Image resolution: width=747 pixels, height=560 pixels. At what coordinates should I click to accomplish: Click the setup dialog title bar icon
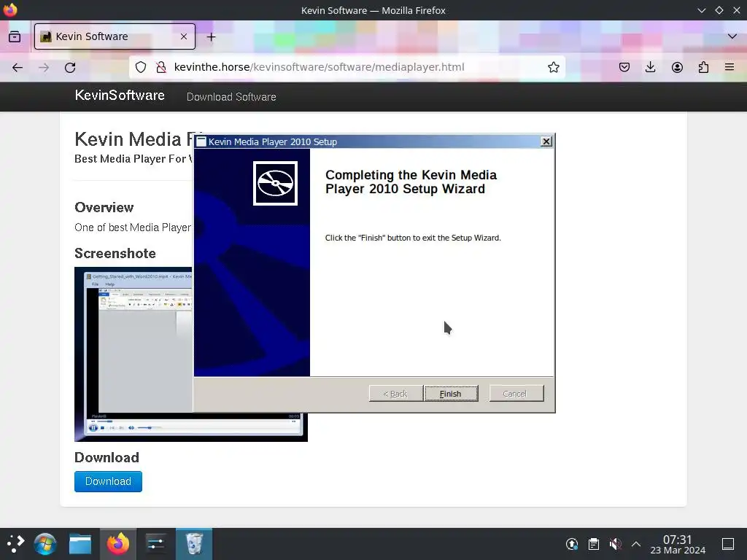click(201, 141)
